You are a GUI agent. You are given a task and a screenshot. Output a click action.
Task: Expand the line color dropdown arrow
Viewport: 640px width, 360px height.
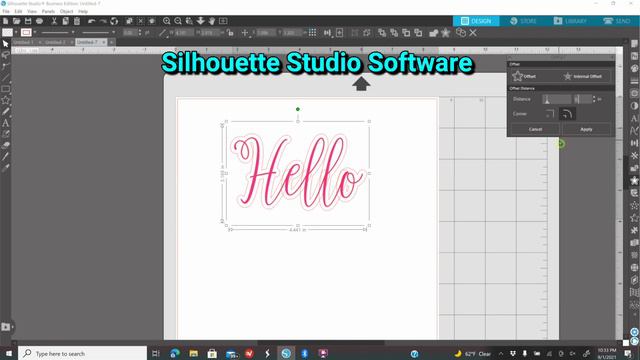pyautogui.click(x=35, y=33)
